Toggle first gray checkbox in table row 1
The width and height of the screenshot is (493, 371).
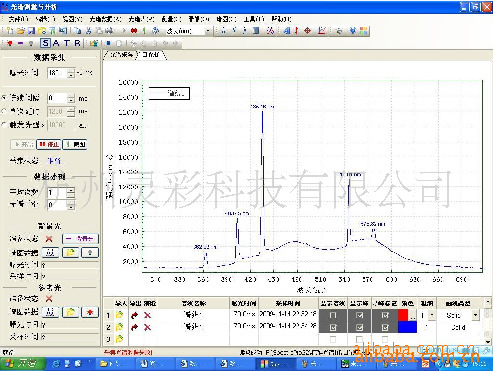point(333,315)
